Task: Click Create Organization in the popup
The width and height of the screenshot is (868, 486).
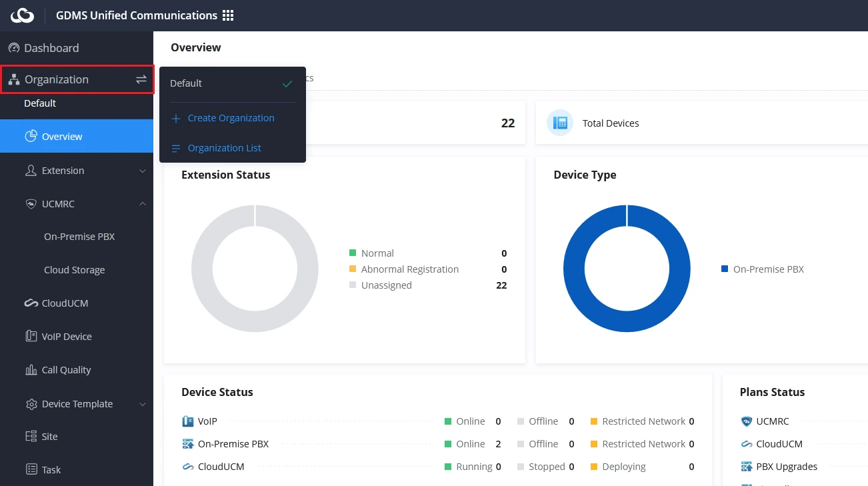Action: point(232,118)
